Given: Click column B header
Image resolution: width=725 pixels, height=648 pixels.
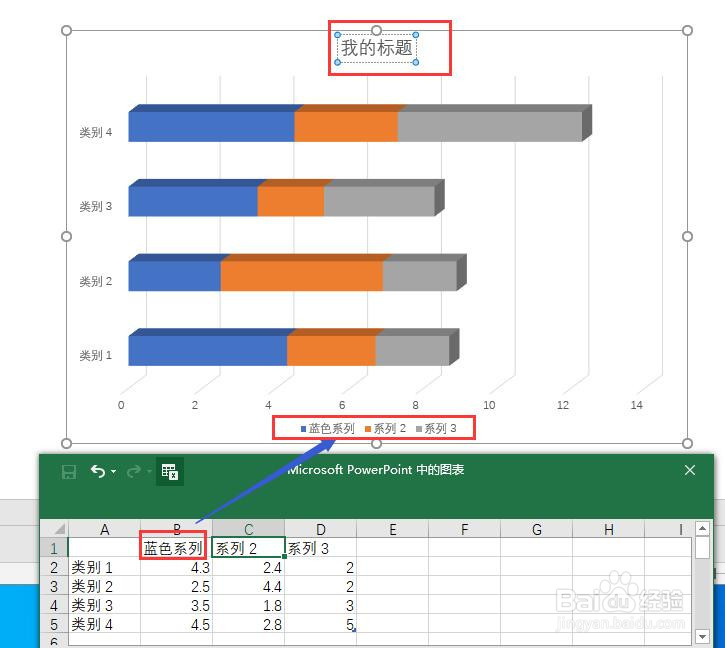Looking at the screenshot, I should click(x=176, y=529).
